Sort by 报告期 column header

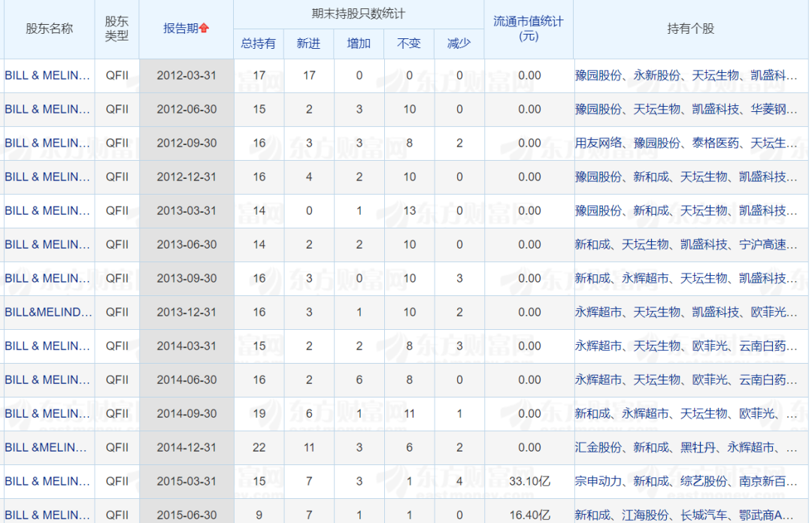(x=180, y=29)
